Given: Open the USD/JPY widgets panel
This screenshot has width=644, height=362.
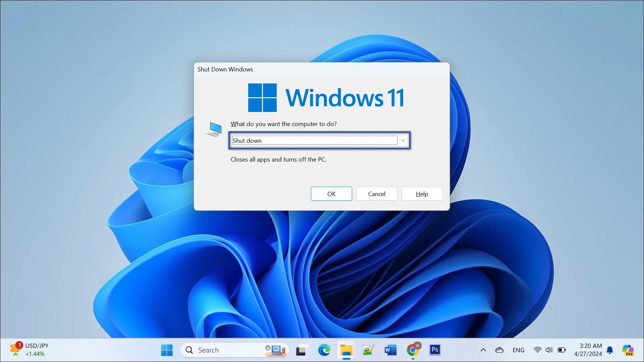Looking at the screenshot, I should (30, 350).
